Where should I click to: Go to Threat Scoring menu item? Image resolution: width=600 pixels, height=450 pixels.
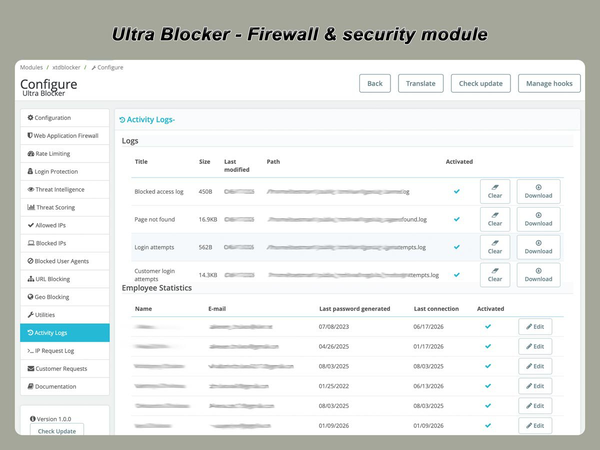click(x=65, y=207)
